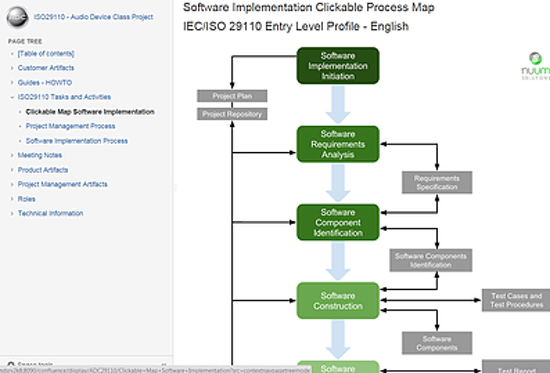The width and height of the screenshot is (550, 373).
Task: Open Customer Artifacts page
Action: coord(46,68)
